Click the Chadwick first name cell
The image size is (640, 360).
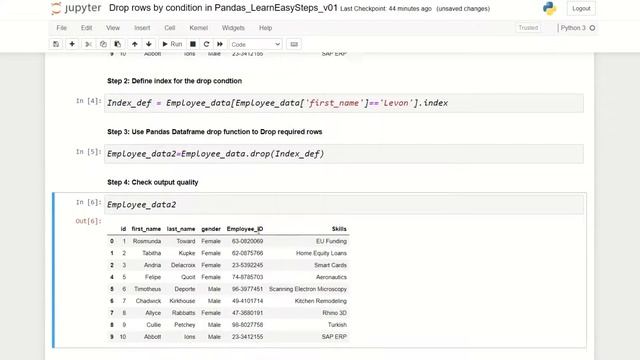(x=149, y=301)
